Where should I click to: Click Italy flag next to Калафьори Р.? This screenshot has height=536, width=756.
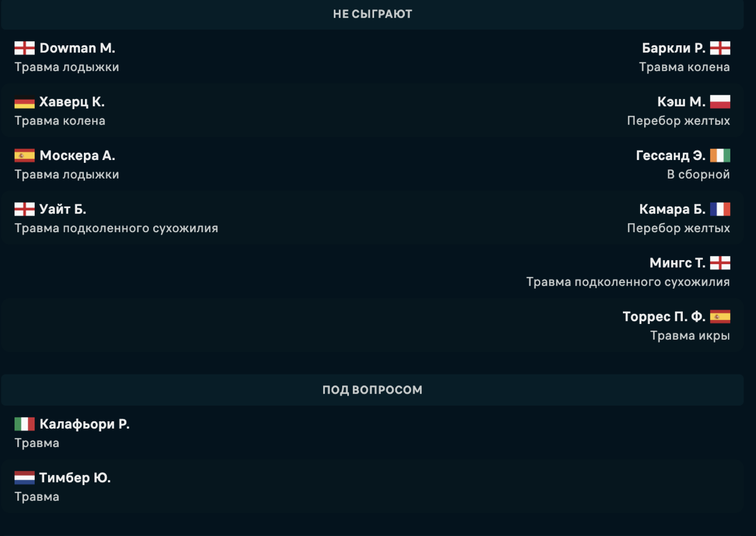[x=24, y=424]
